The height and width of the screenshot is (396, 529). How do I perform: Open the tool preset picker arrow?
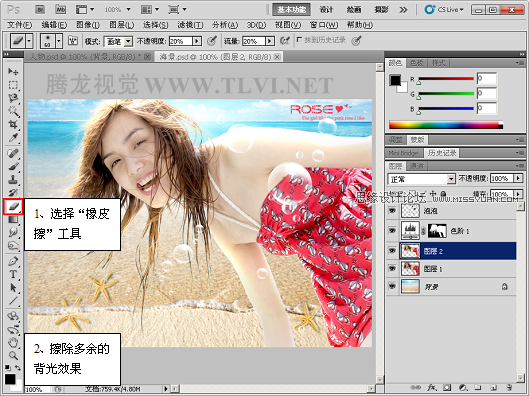point(29,41)
